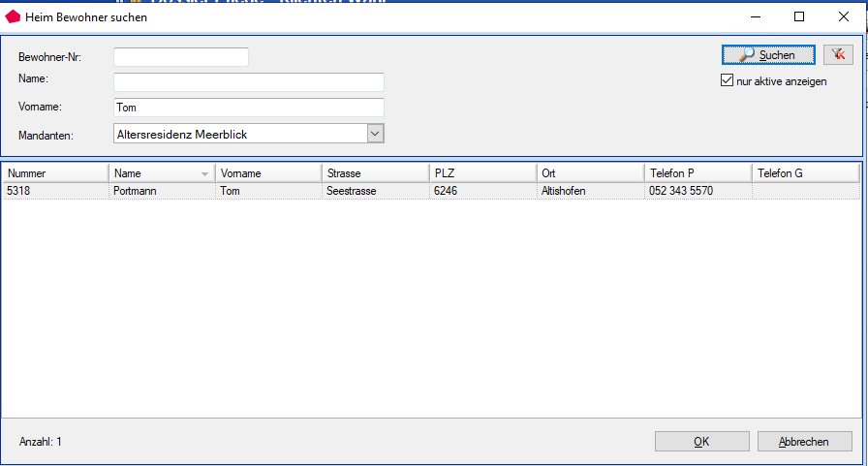Click the 6246 postal code cell

482,191
